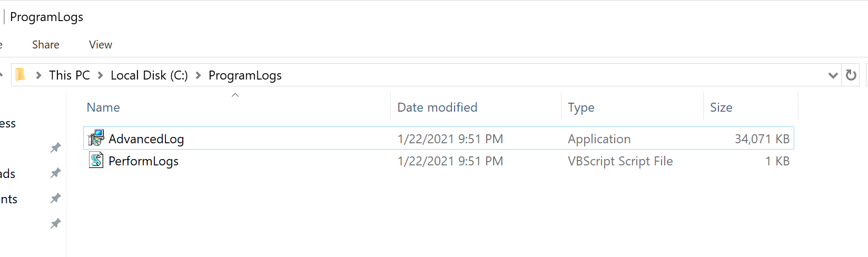Go to Local Disk (C:) breadcrumb
Viewport: 868px width, 257px height.
point(149,75)
